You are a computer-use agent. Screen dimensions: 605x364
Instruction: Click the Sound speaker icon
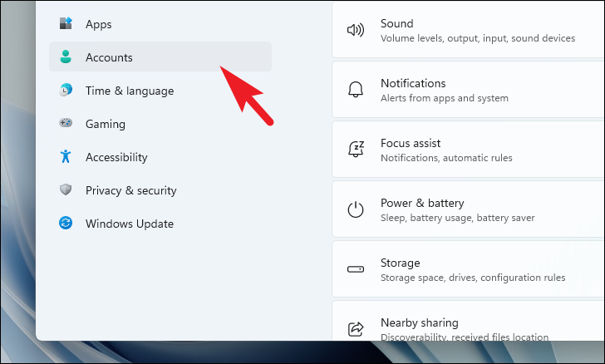coord(356,30)
